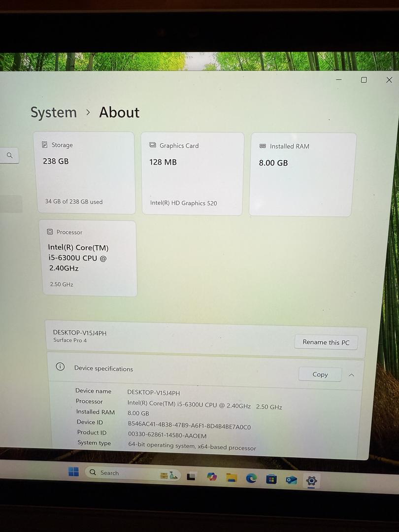Open the Processor info card

[89, 258]
